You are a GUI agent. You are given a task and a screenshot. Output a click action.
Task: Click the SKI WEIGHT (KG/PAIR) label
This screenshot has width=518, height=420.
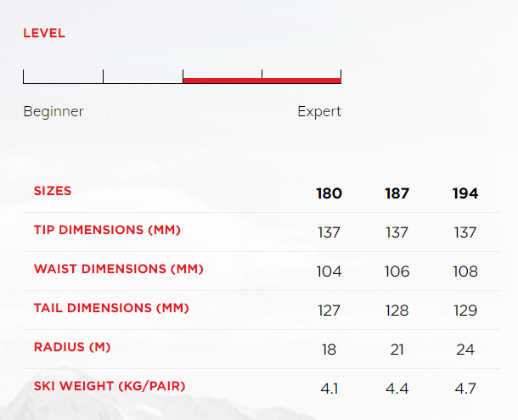110,386
